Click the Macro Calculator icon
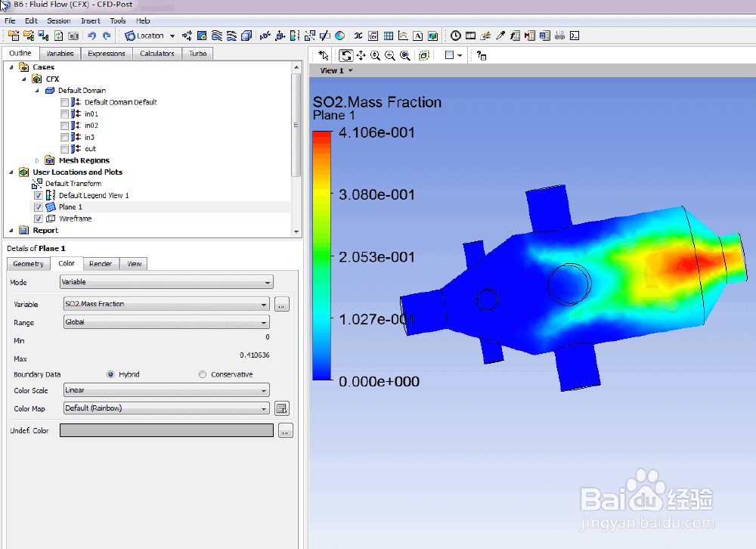Viewport: 756px width, 549px height. pos(530,36)
